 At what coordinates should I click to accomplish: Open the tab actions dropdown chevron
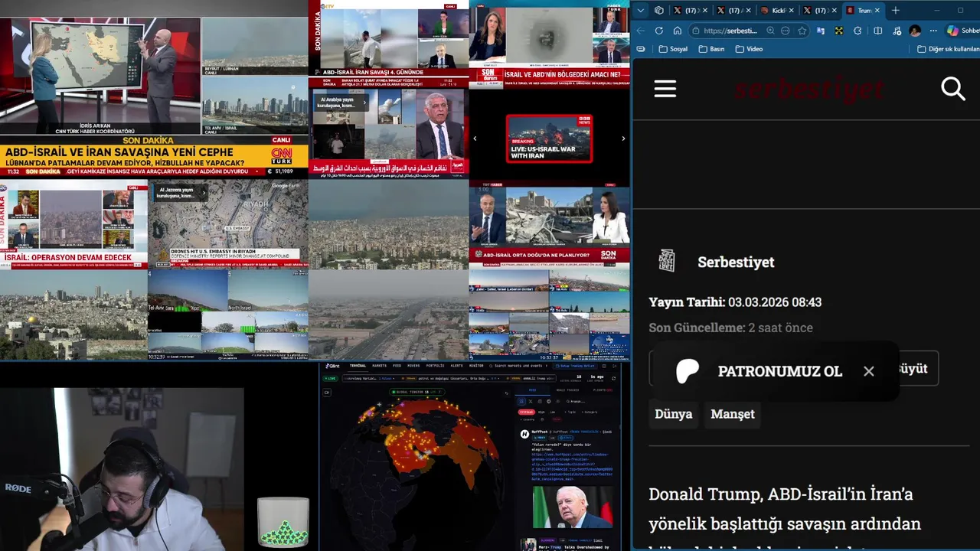pos(641,11)
